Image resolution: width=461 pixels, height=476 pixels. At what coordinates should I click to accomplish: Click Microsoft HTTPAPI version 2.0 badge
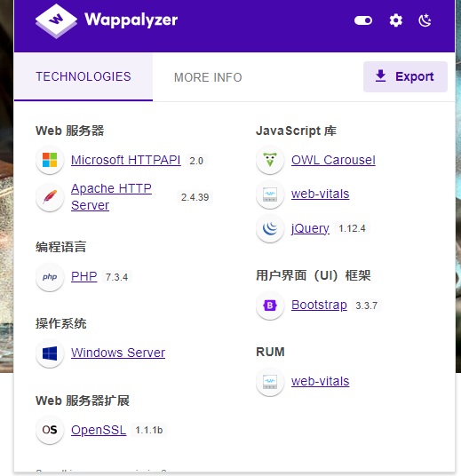point(196,160)
